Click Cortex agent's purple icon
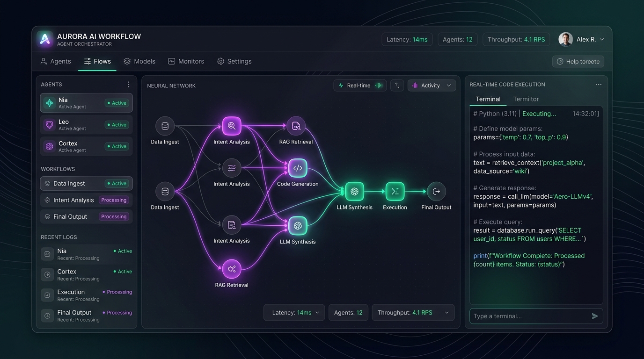The image size is (644, 359). click(50, 146)
